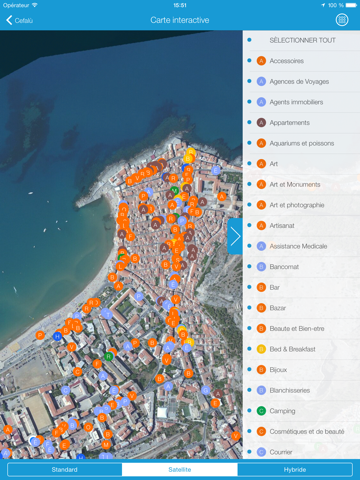The image size is (360, 480).
Task: Tap the Wi-Fi status indicator
Action: (x=35, y=5)
